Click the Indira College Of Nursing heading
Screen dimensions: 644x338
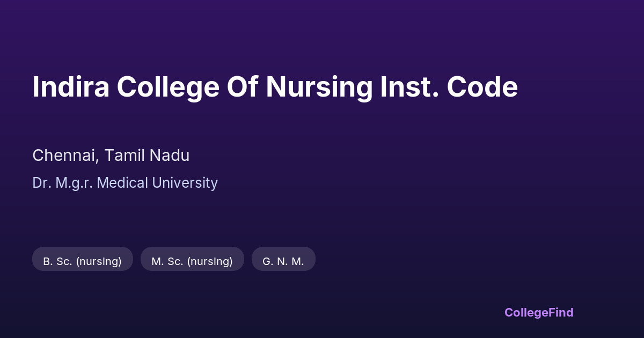[275, 87]
